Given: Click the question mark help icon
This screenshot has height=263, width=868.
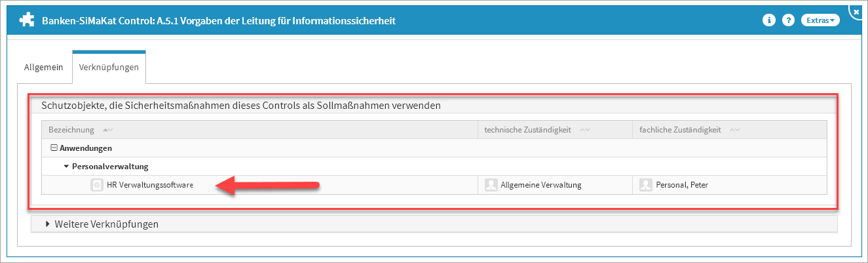Looking at the screenshot, I should (789, 20).
